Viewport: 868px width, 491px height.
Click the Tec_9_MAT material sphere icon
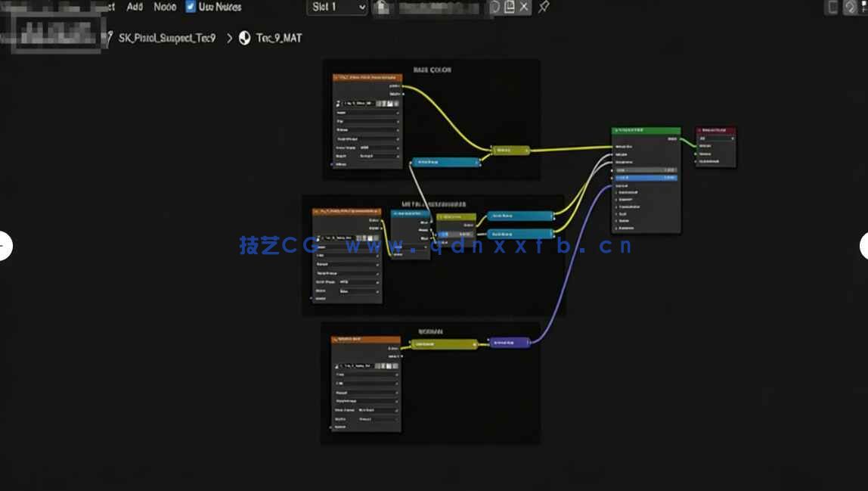coord(245,38)
